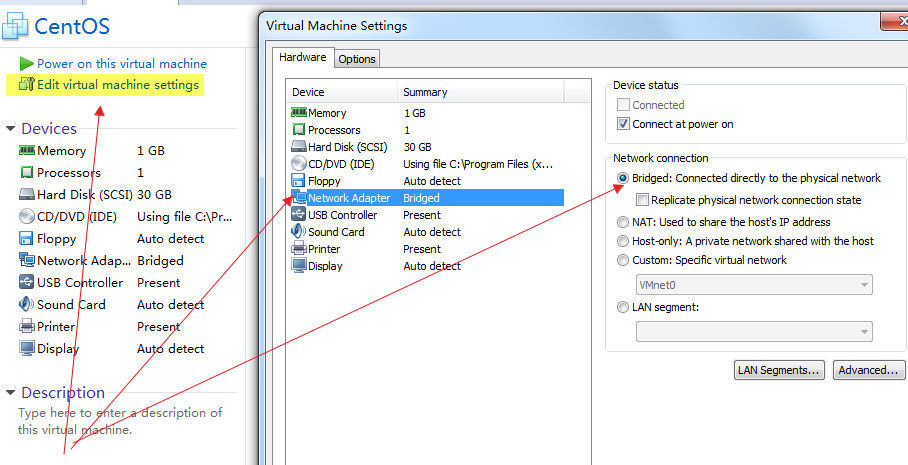The image size is (908, 465).
Task: Click the wrench icon beside Edit settings
Action: click(x=27, y=85)
